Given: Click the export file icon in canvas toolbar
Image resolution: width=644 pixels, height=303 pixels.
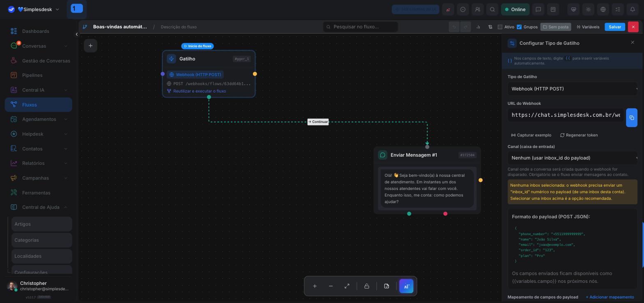Looking at the screenshot, I should 386,286.
